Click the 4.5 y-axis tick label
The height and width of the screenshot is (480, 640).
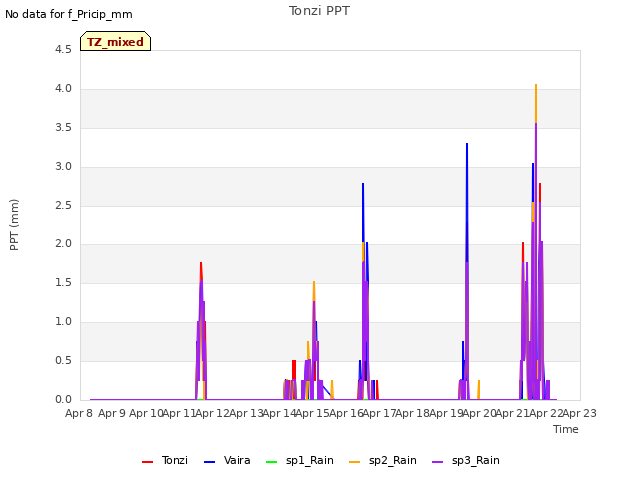63,49
